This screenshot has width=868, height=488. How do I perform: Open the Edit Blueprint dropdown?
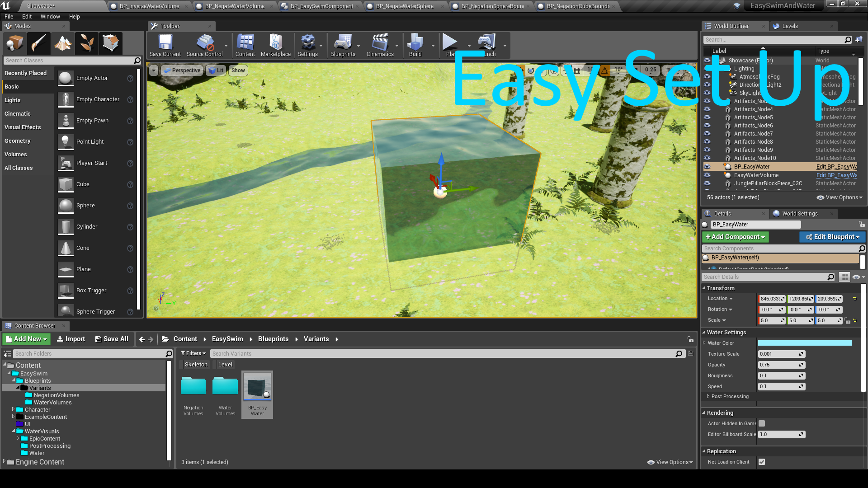click(832, 237)
